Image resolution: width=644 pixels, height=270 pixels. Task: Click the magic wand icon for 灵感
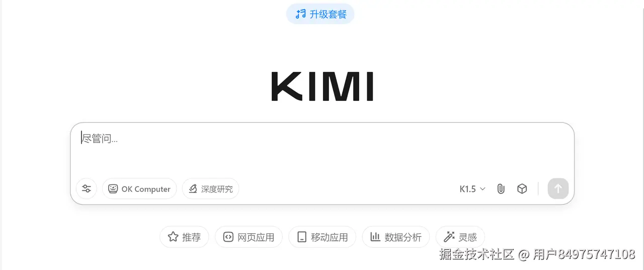point(449,237)
